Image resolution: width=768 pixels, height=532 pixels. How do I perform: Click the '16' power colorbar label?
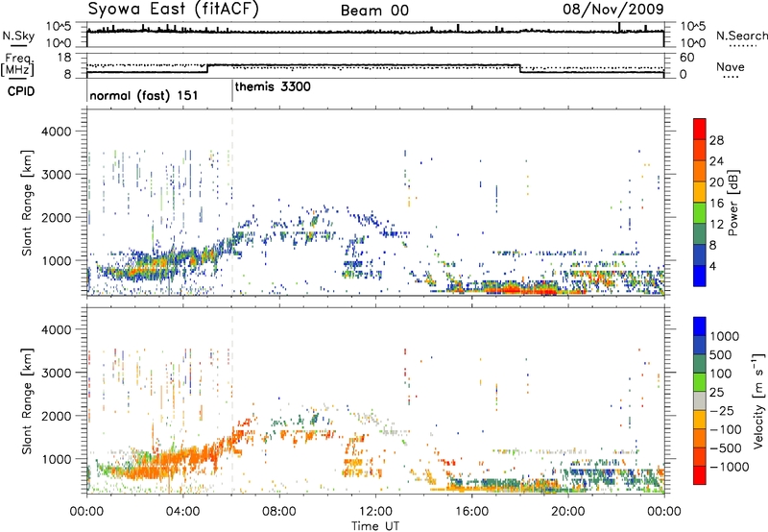click(x=716, y=204)
